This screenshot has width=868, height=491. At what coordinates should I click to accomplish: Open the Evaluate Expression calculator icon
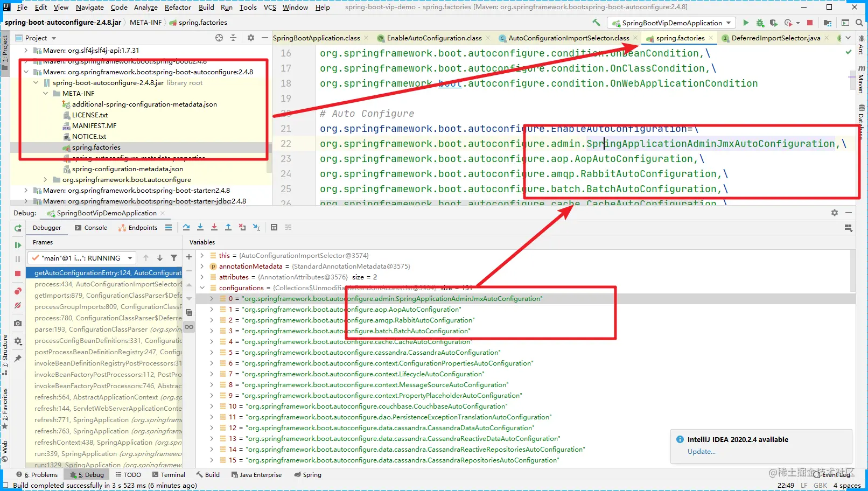[x=274, y=227]
